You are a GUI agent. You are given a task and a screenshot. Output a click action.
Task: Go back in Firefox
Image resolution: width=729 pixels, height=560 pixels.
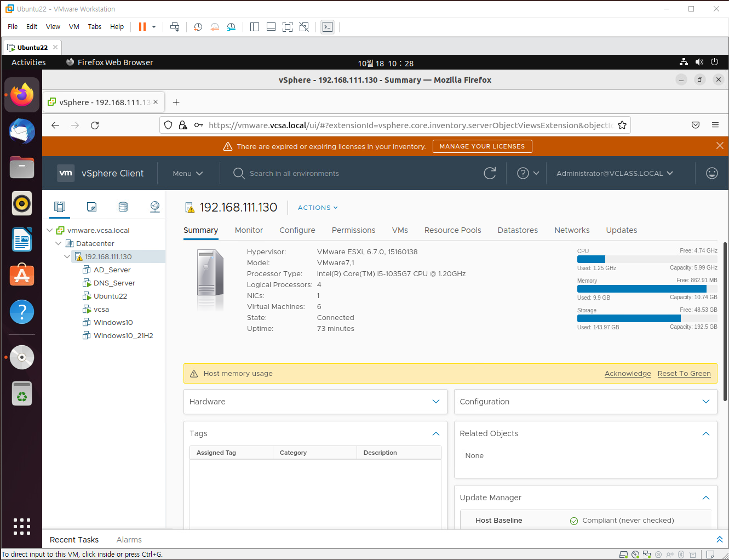(x=55, y=125)
